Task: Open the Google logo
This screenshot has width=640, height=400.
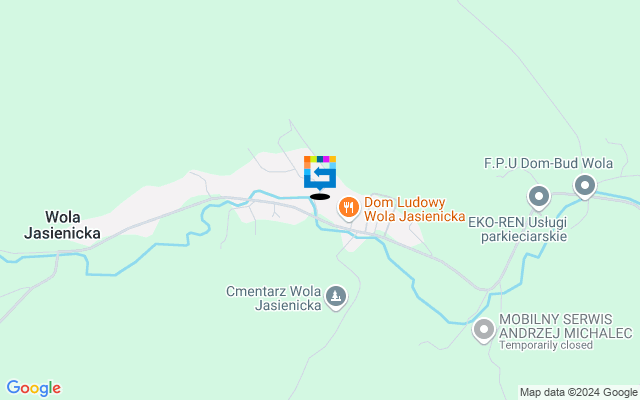Action: pyautogui.click(x=33, y=388)
